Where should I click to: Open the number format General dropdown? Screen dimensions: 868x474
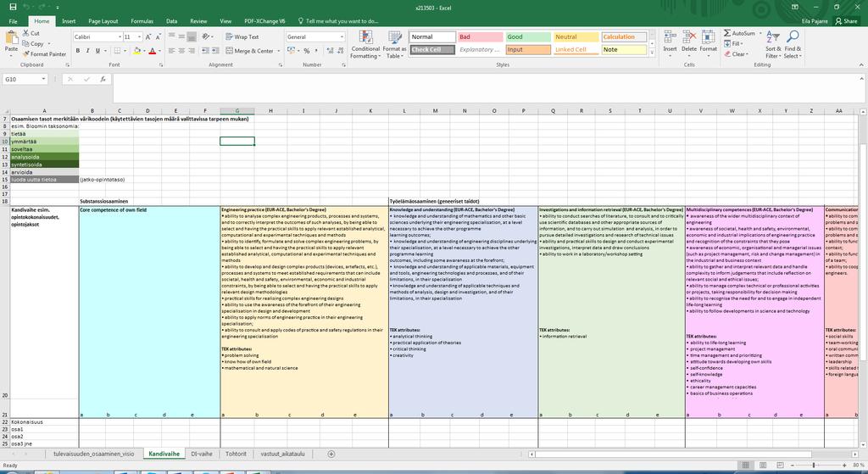point(342,36)
